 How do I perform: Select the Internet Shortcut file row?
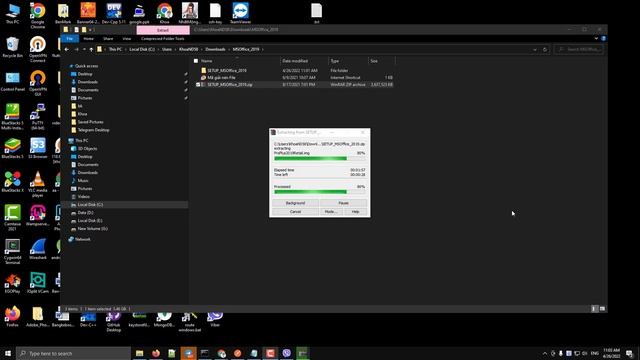(x=294, y=78)
